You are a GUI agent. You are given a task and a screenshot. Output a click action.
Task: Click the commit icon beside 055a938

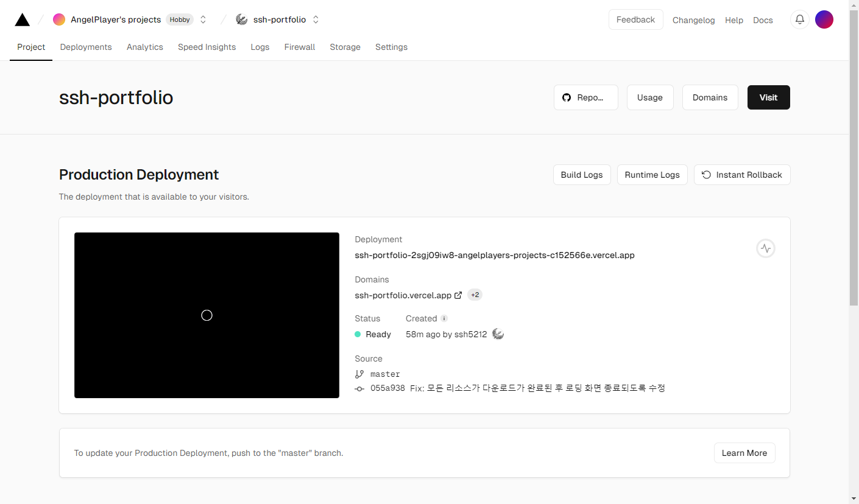(x=359, y=388)
